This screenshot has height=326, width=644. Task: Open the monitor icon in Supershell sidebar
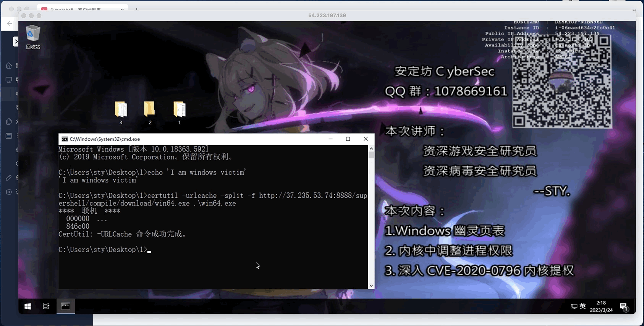click(9, 80)
